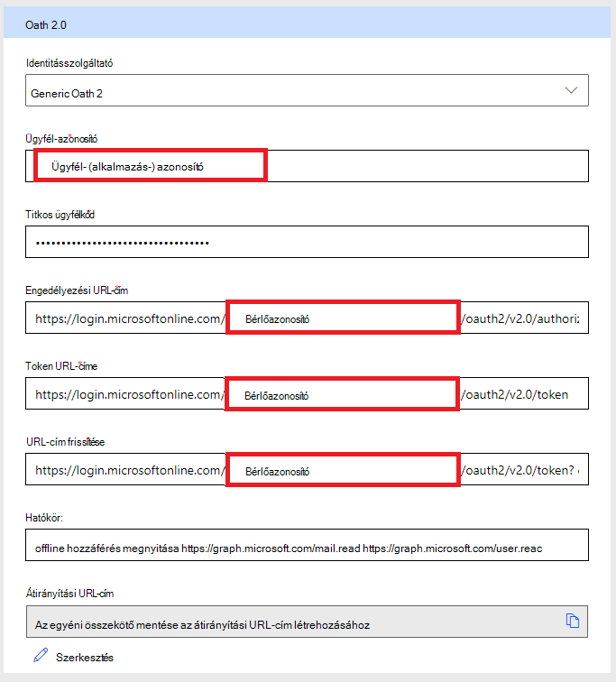Image resolution: width=616 pixels, height=682 pixels.
Task: Focus the Ügyfél-azonosító input field
Action: point(307,166)
